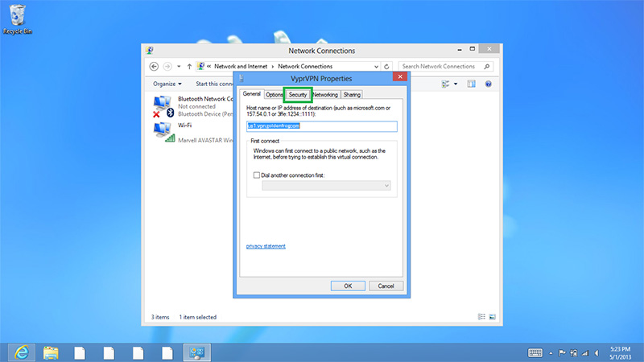
Task: Switch to the General tab
Action: click(251, 93)
